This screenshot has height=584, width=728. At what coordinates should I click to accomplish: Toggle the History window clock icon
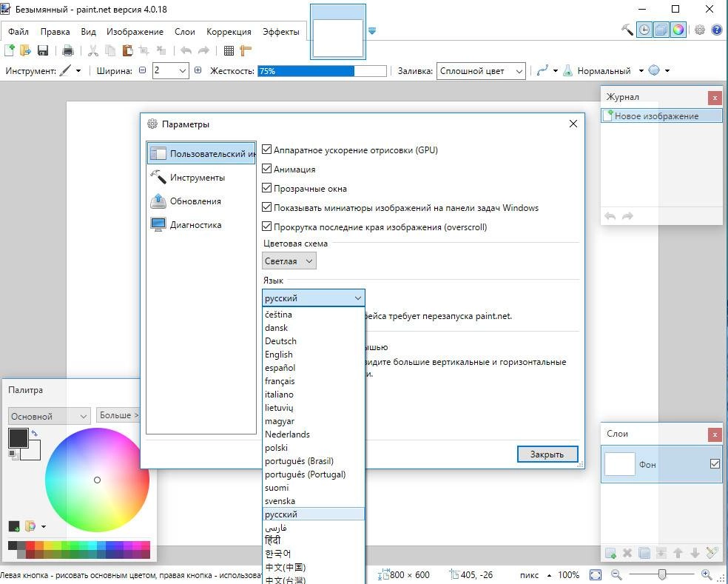tap(644, 30)
